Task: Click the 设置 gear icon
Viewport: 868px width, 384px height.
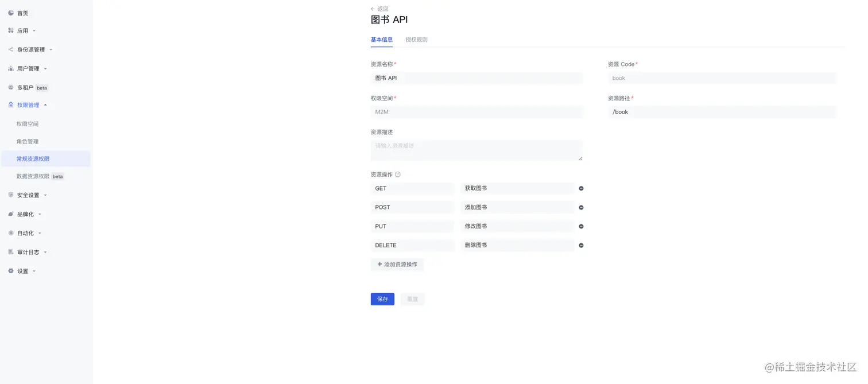Action: point(11,271)
